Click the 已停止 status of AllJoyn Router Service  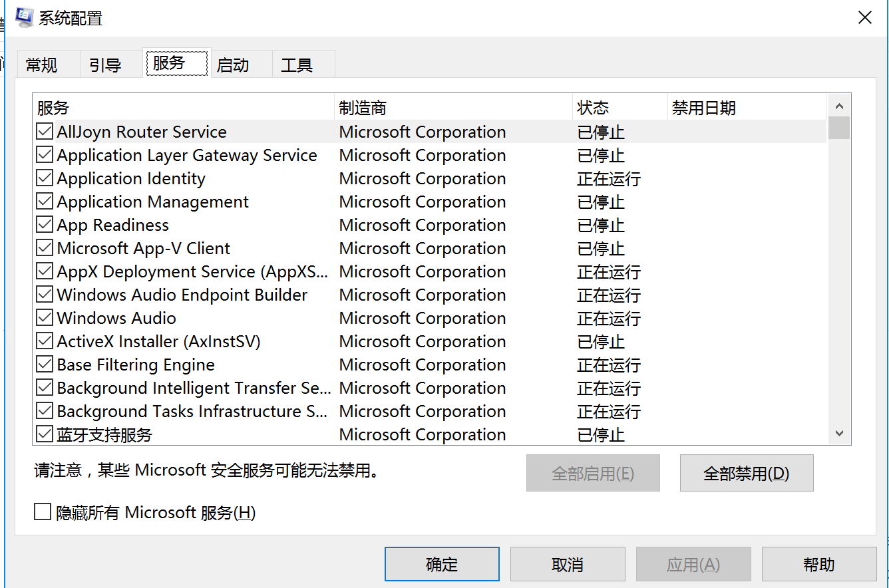point(601,132)
